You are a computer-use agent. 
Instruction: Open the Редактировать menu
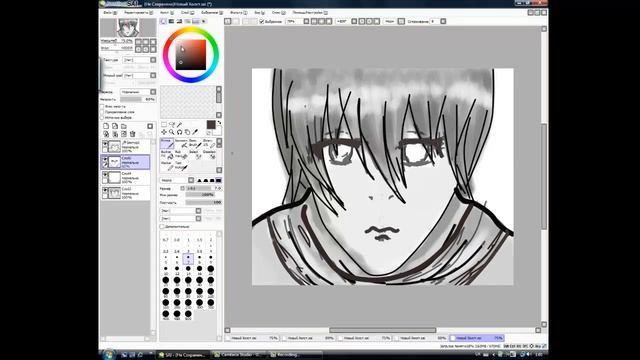[138, 13]
